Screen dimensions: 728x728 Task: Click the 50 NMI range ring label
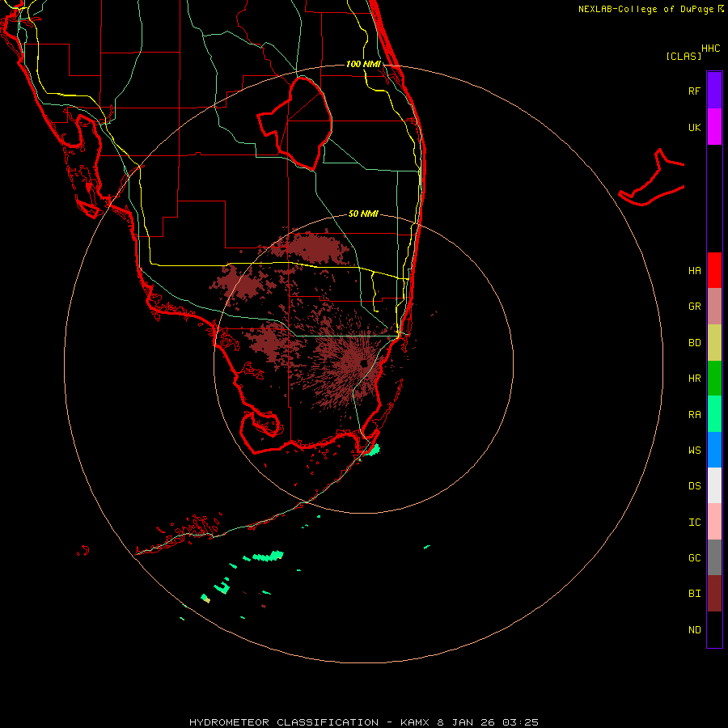(363, 214)
